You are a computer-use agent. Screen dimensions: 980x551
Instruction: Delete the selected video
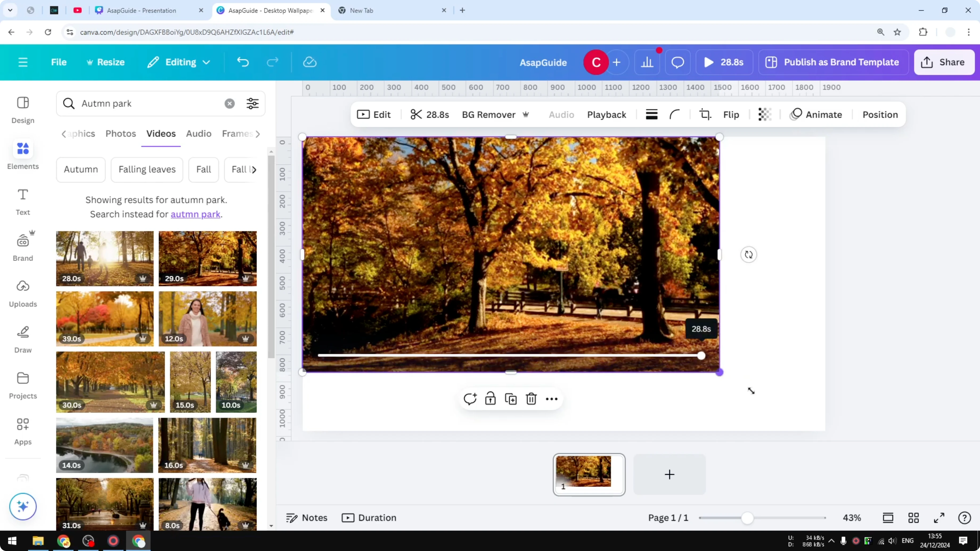[531, 398]
